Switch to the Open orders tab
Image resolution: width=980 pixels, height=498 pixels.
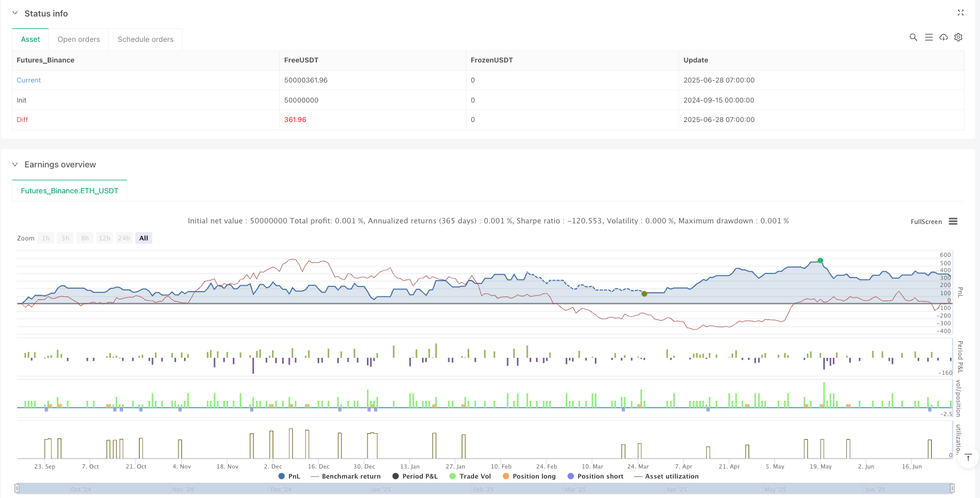(79, 39)
